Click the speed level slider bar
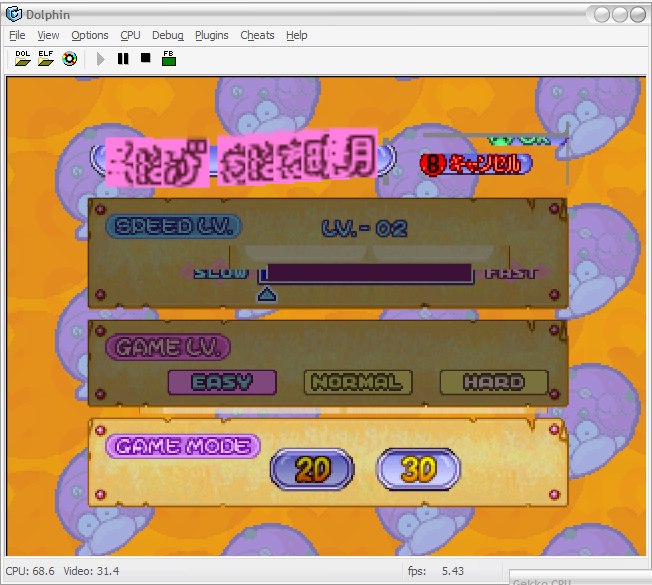652x585 pixels. tap(366, 274)
